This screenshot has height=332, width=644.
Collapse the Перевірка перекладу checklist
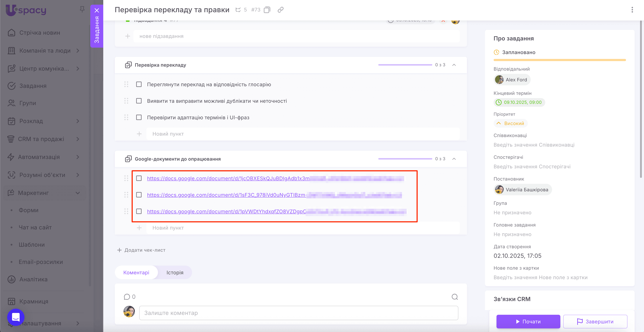(454, 65)
